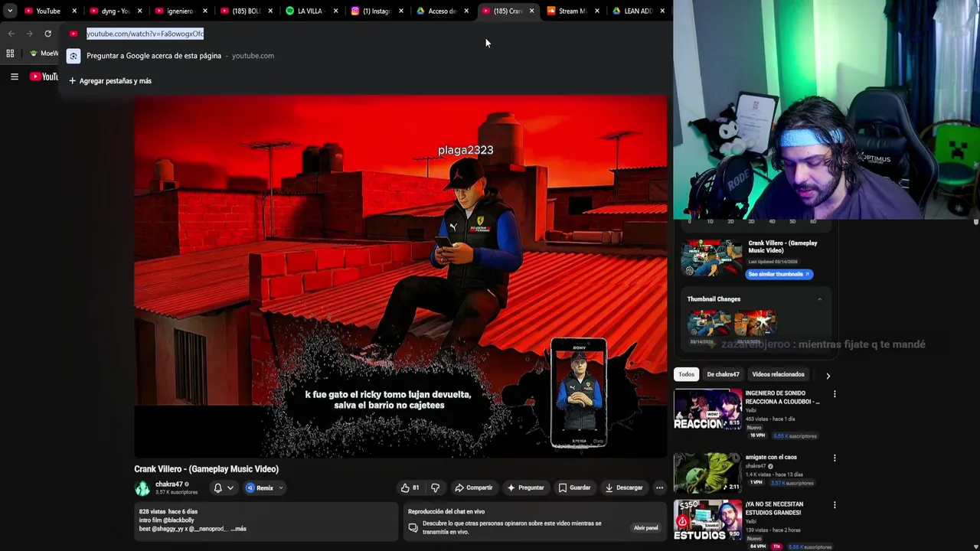The width and height of the screenshot is (980, 551).
Task: Open YouTube hamburger guide menu
Action: [14, 77]
